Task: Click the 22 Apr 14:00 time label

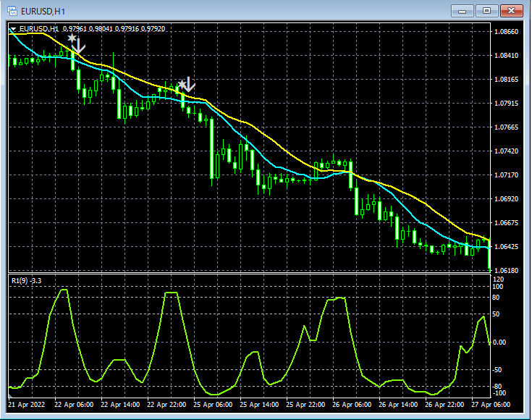Action: point(120,405)
